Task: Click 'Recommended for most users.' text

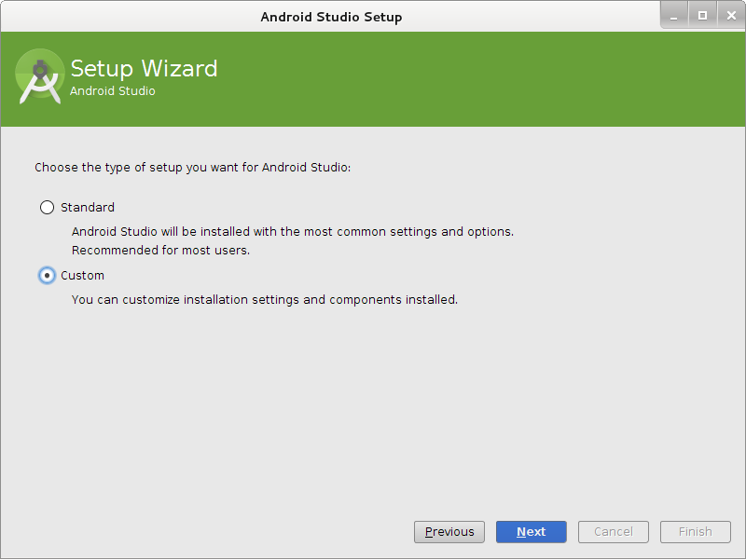Action: point(160,250)
